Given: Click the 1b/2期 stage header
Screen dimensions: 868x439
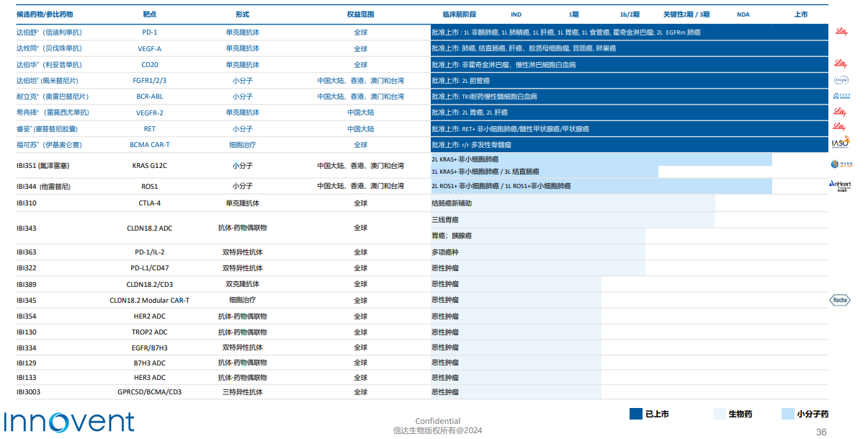Looking at the screenshot, I should (x=630, y=14).
